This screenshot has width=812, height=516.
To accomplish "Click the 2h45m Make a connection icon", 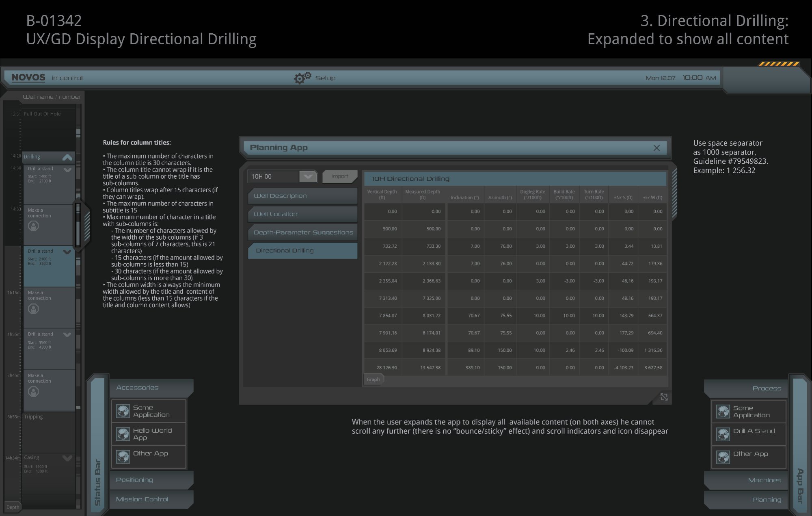I will point(33,392).
